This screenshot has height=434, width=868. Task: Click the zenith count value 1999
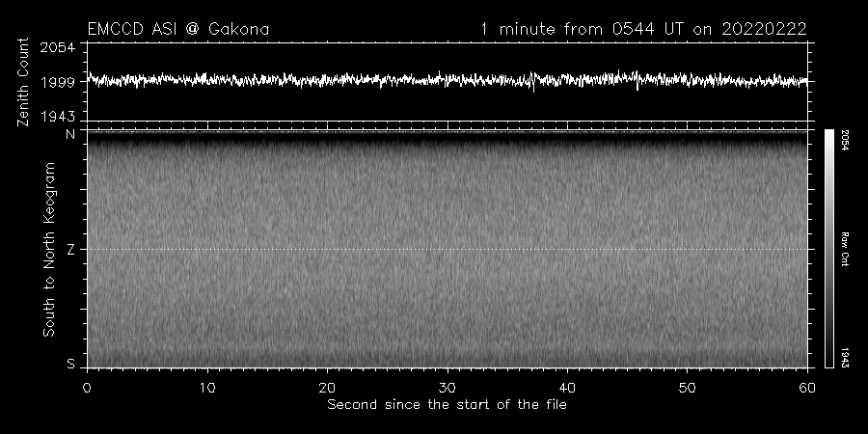click(57, 83)
